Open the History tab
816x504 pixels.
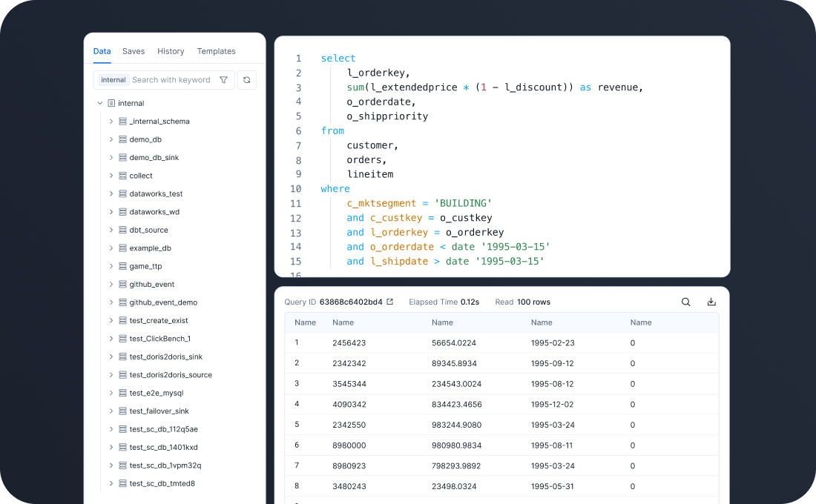(171, 51)
